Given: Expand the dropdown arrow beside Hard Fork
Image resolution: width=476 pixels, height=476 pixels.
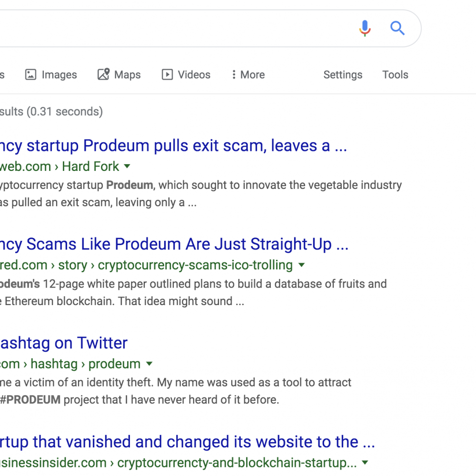Looking at the screenshot, I should [x=127, y=166].
